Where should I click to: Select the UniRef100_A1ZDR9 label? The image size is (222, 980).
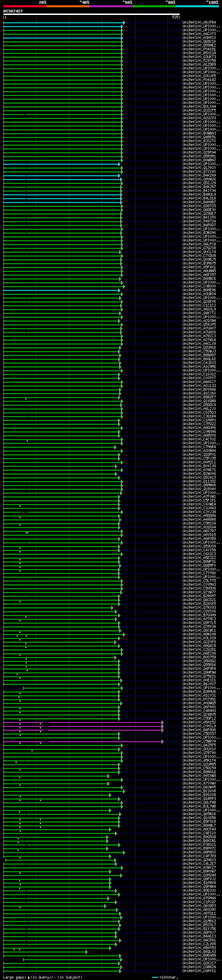pyautogui.click(x=199, y=64)
